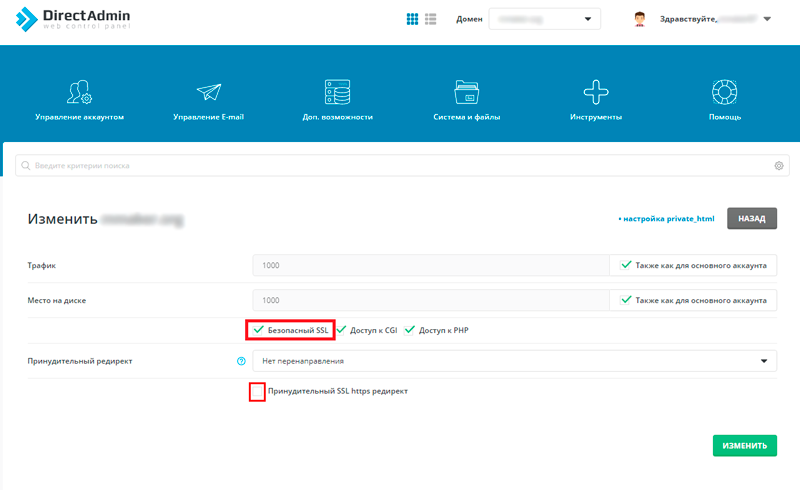This screenshot has height=490, width=800.
Task: Click the green ИЗМЕНИТЬ button
Action: pyautogui.click(x=744, y=446)
